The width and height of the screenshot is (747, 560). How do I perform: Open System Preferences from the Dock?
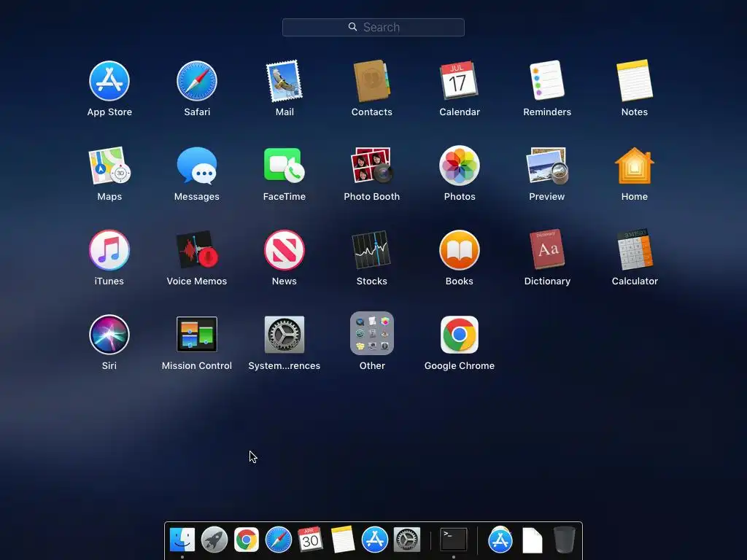[407, 540]
